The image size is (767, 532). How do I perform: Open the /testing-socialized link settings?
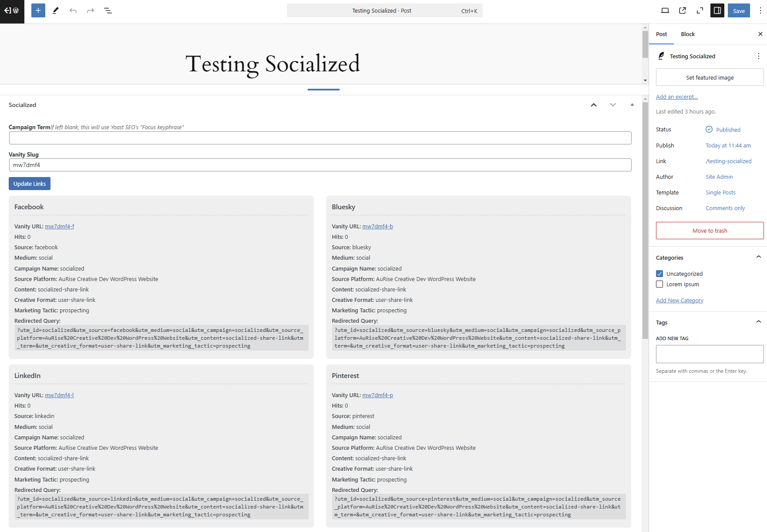pyautogui.click(x=729, y=161)
